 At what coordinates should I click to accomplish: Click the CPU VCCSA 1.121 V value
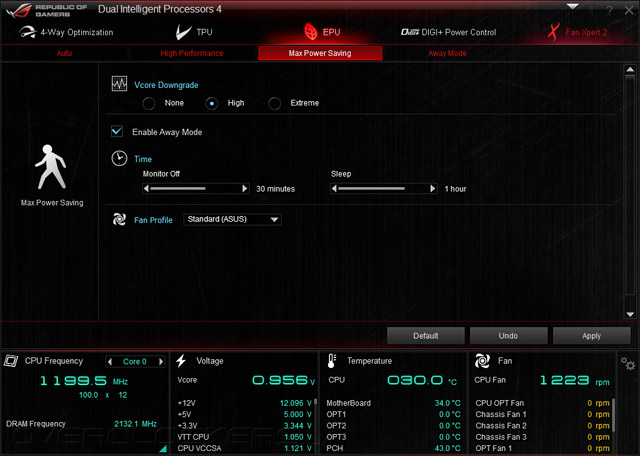(x=298, y=448)
